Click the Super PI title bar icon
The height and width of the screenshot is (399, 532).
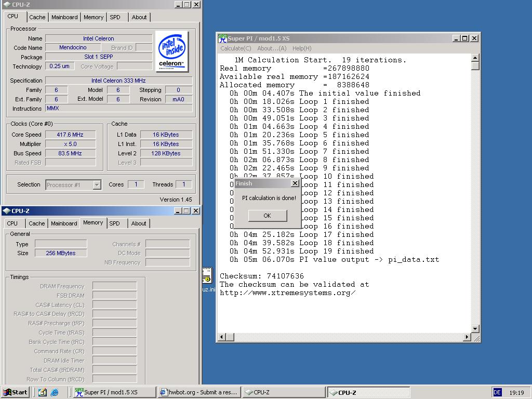[222, 38]
